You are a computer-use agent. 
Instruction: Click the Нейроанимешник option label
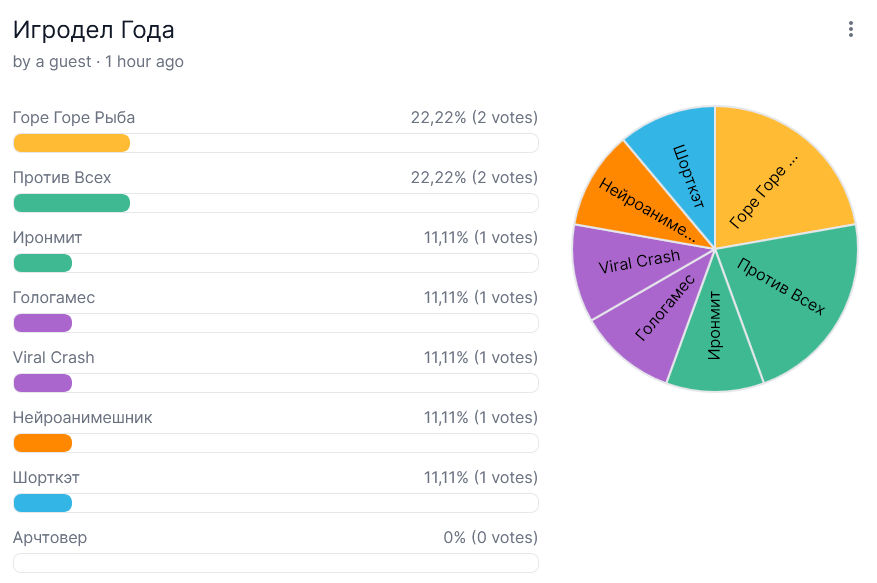click(83, 418)
